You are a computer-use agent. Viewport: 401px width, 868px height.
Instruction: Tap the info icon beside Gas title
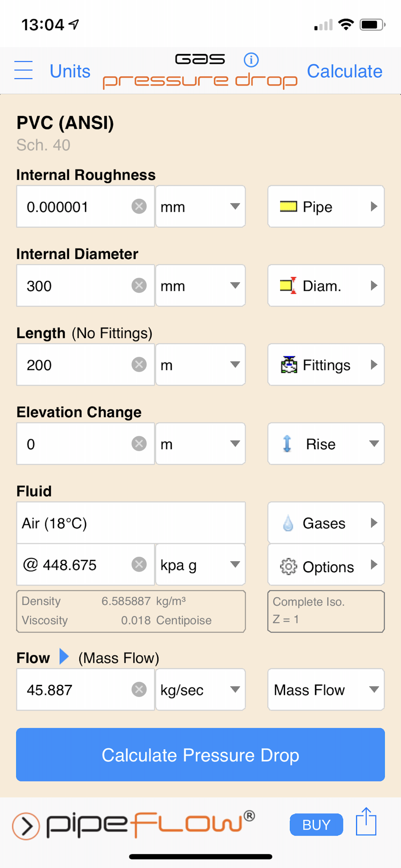tap(251, 60)
